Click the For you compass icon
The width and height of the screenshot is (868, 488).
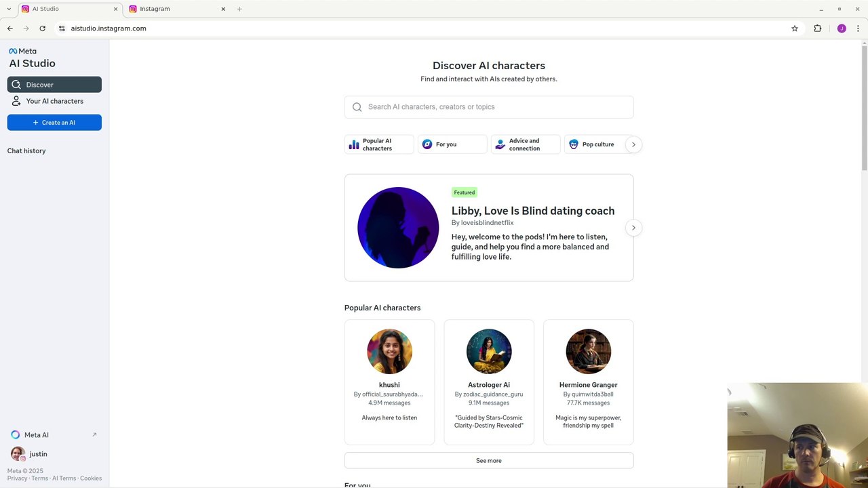[427, 144]
